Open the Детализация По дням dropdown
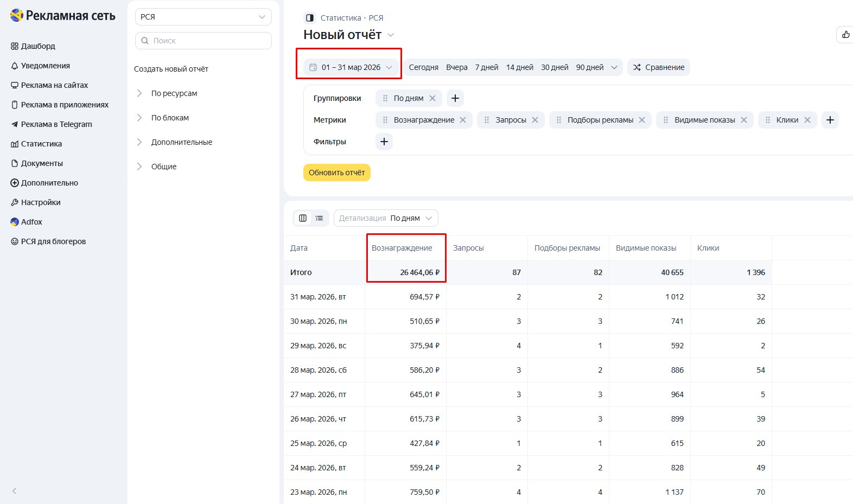Viewport: 853px width, 504px height. tap(386, 218)
